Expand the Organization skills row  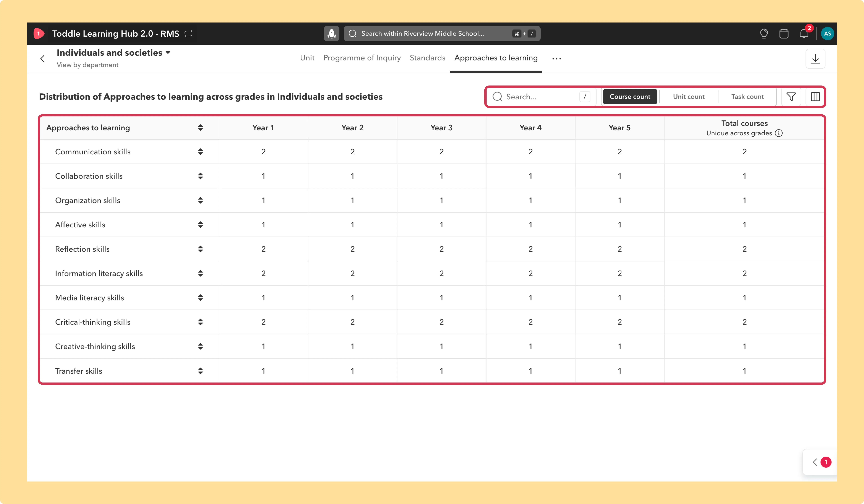(201, 200)
